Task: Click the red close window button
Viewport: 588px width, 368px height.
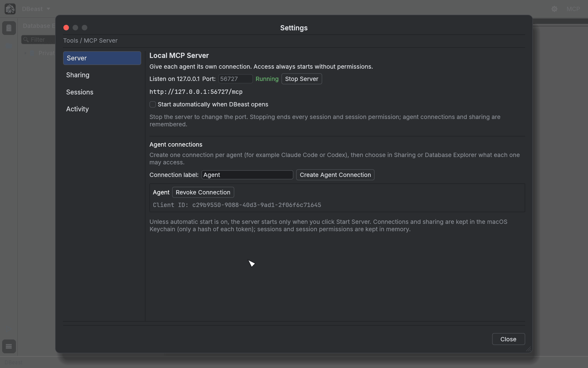Action: pos(66,28)
